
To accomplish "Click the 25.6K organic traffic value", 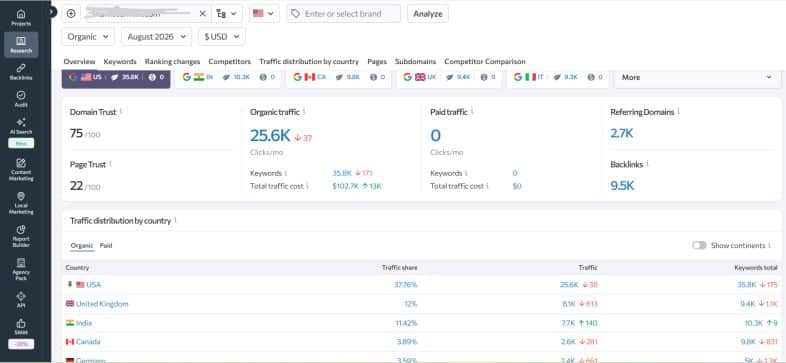I will tap(270, 135).
